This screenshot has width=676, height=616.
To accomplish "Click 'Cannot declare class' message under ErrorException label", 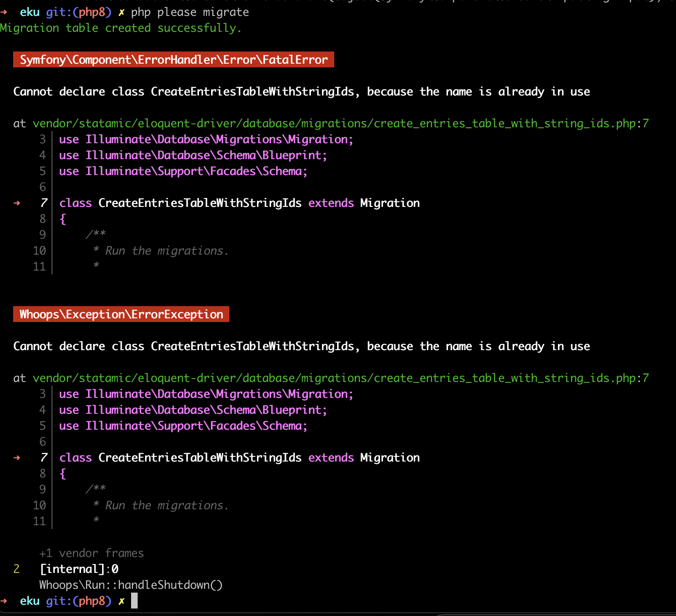I will coord(301,346).
